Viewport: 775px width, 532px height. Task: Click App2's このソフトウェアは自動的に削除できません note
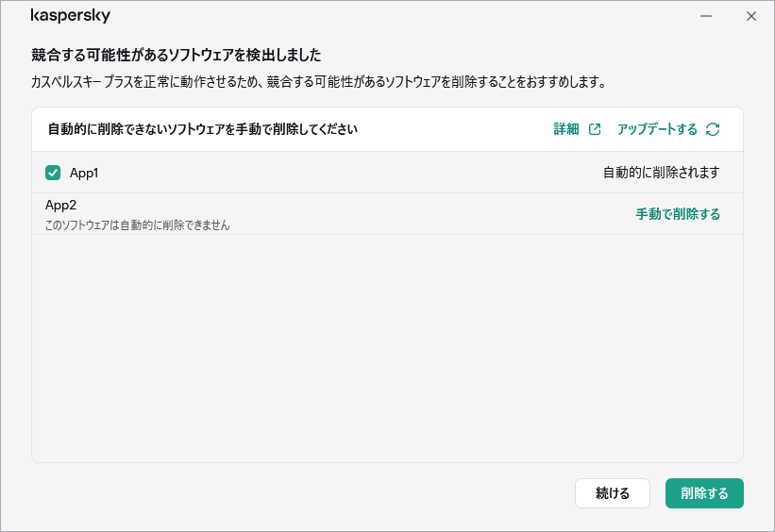tap(138, 225)
